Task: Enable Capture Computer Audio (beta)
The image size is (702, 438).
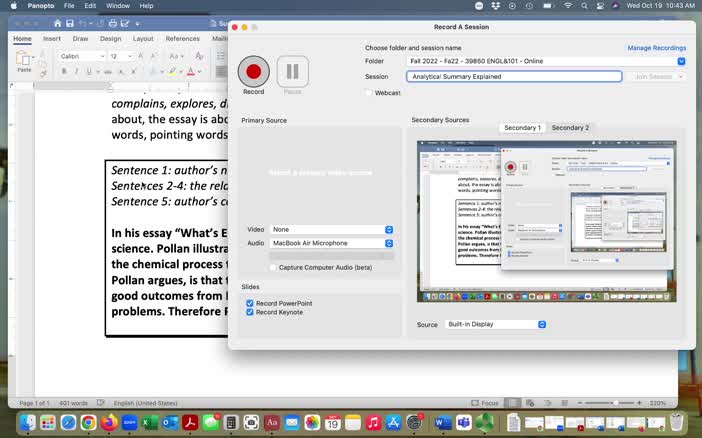Action: pos(273,267)
